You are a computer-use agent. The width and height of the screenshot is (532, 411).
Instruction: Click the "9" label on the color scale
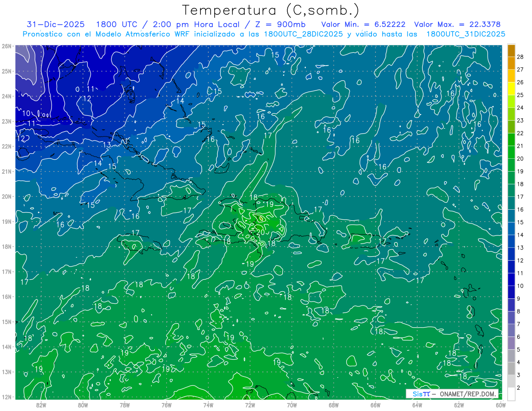pyautogui.click(x=518, y=299)
